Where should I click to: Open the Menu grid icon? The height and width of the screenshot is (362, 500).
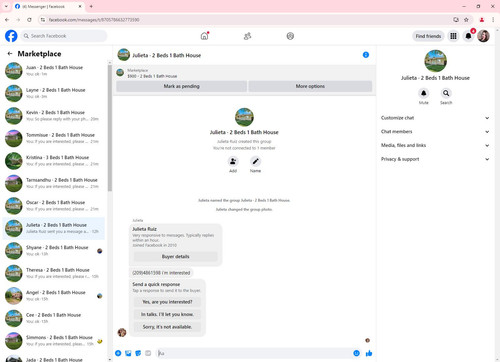(x=453, y=36)
